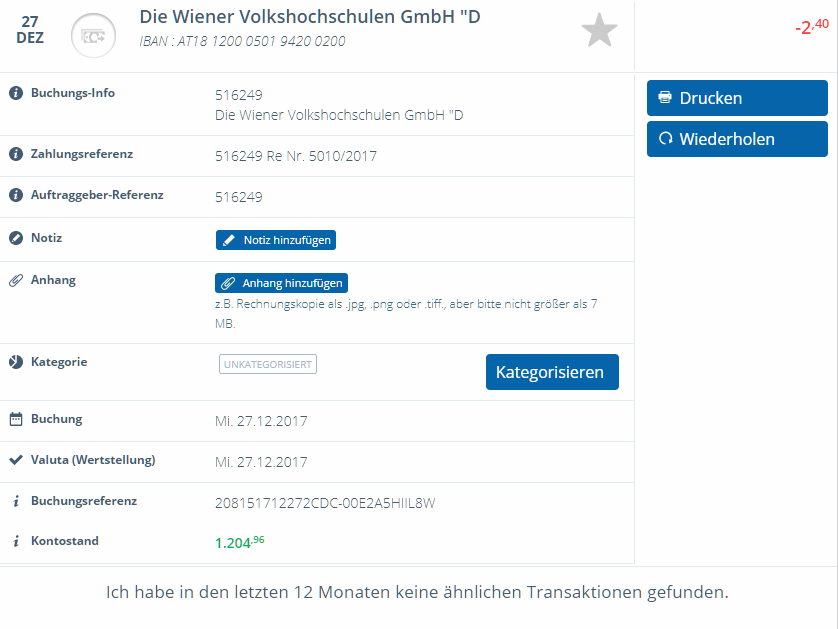This screenshot has height=629, width=838.
Task: Click the IBAN AT18 1200 0501 9420 0200
Action: pos(242,41)
